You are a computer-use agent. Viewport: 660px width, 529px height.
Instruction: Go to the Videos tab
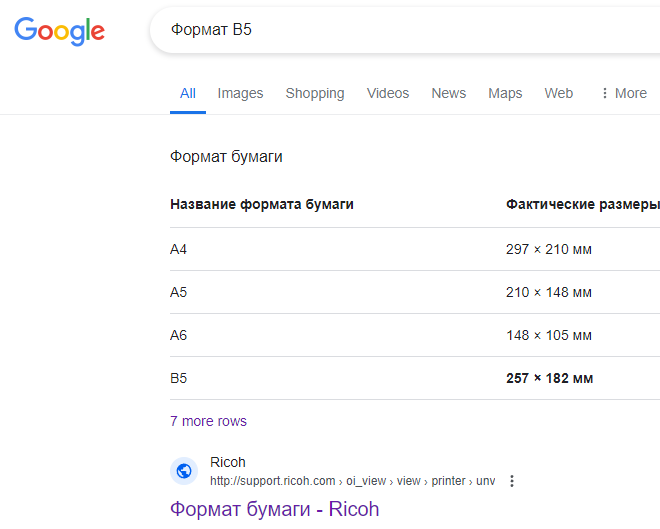(x=388, y=93)
